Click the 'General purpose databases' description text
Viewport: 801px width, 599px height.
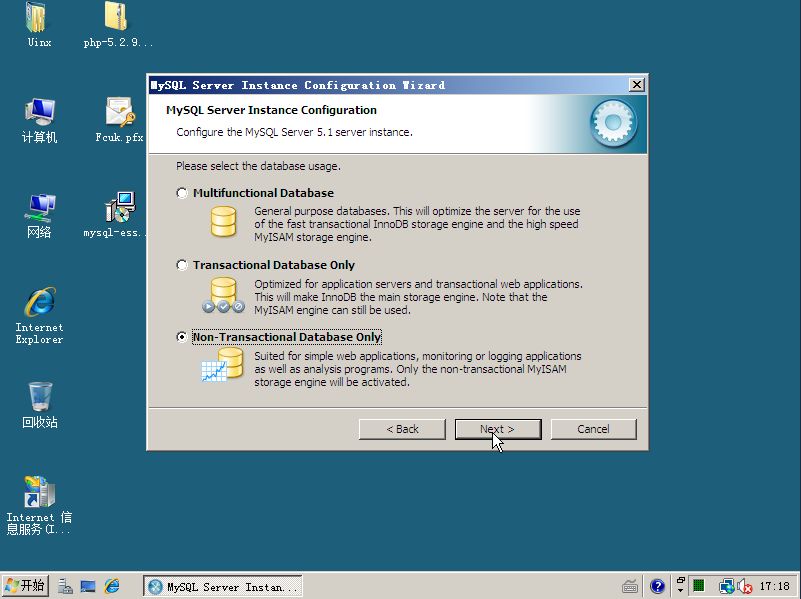pyautogui.click(x=417, y=224)
